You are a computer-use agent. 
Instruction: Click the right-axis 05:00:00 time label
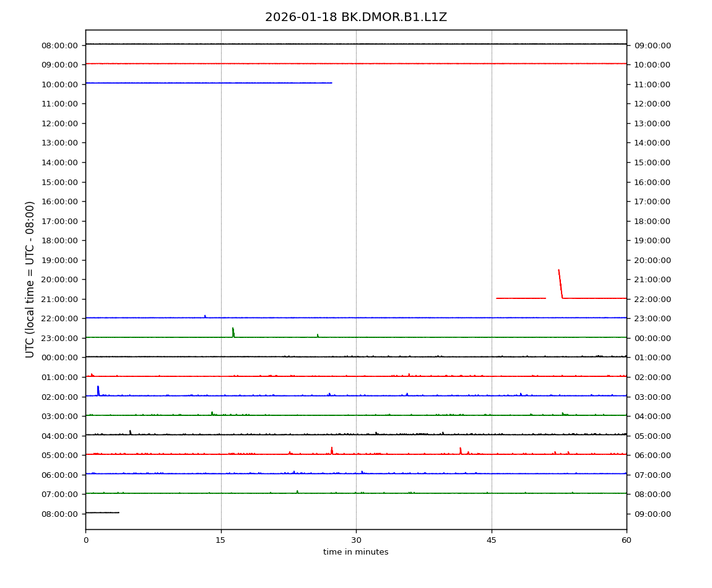coord(652,436)
